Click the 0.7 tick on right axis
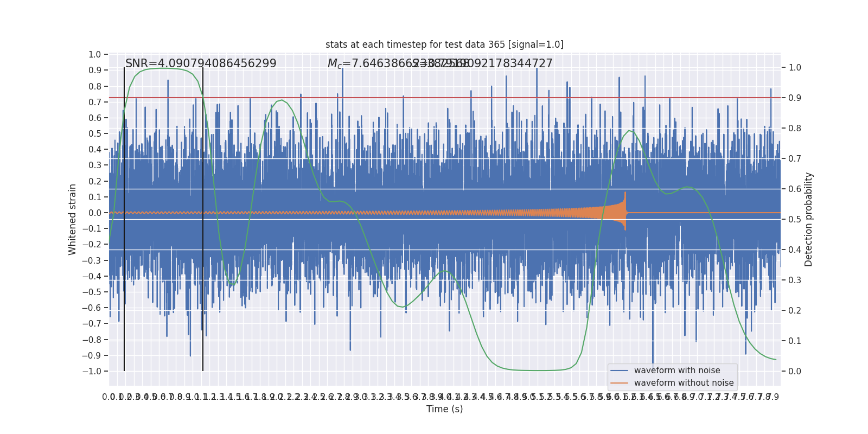Screen dimensions: 868x434 pos(795,159)
